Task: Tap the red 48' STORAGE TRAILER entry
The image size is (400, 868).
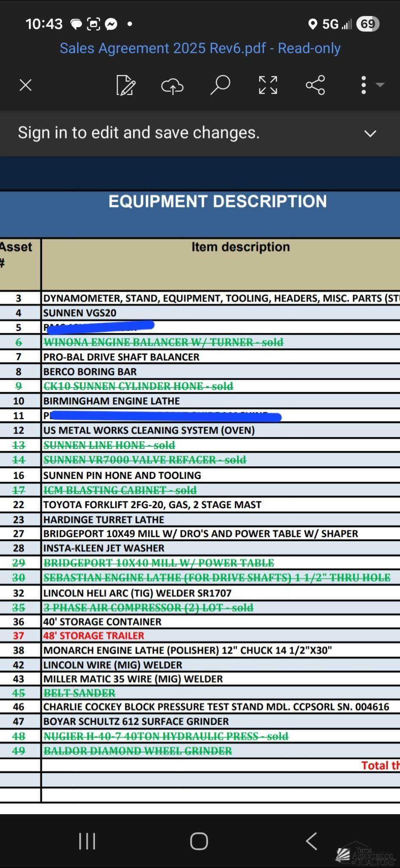Action: [x=94, y=636]
